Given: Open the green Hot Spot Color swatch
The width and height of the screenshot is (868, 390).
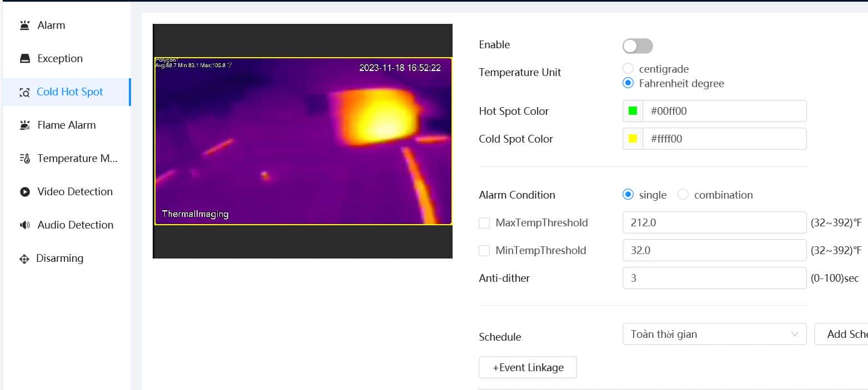Looking at the screenshot, I should (633, 110).
